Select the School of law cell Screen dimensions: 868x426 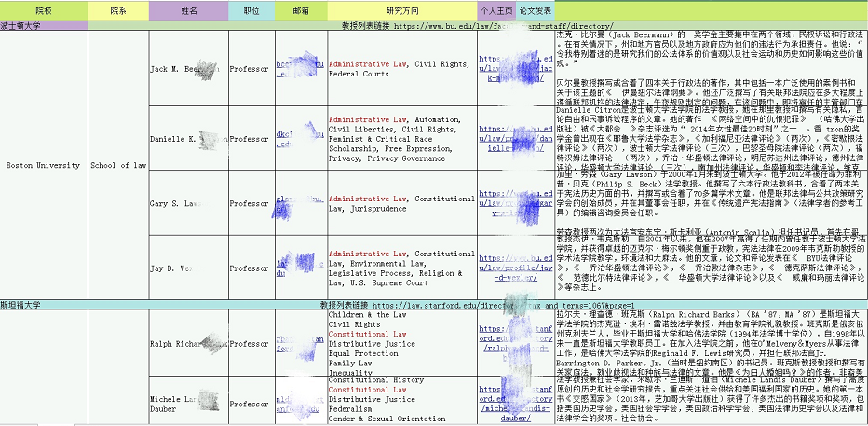[118, 165]
